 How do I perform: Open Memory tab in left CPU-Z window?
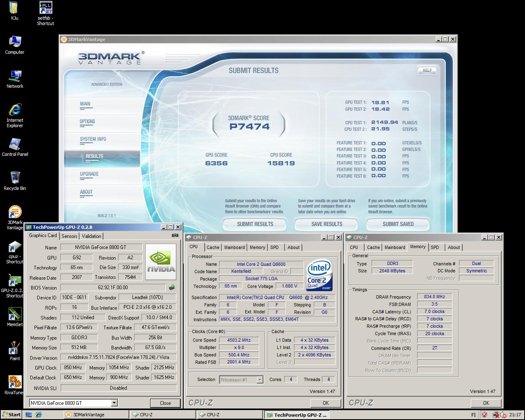tap(257, 247)
